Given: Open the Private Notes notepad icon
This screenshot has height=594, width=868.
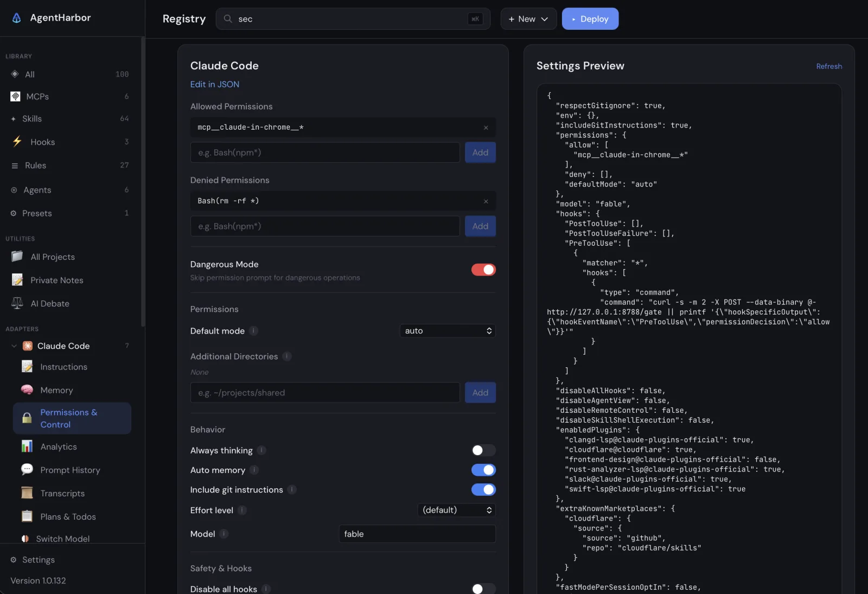Looking at the screenshot, I should pos(17,279).
